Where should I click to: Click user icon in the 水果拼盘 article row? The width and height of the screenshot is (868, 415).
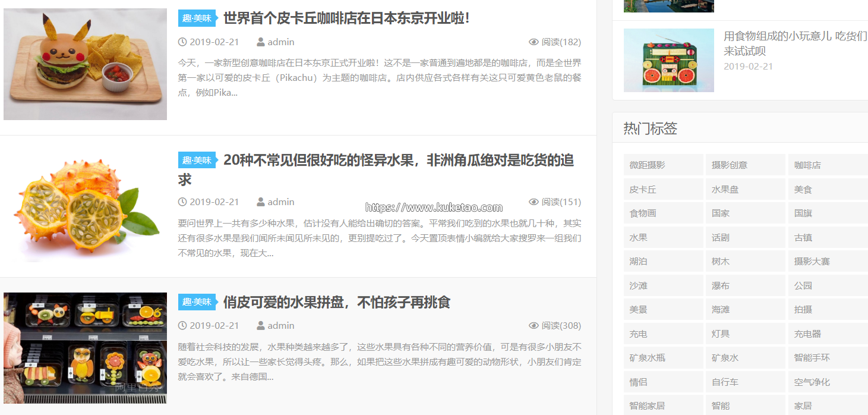coord(261,326)
